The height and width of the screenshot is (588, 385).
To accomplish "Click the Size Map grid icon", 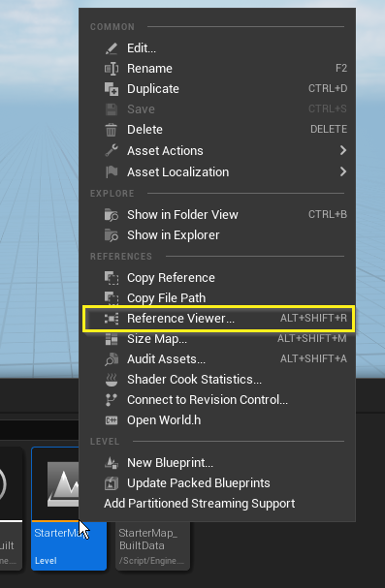I will pos(112,339).
